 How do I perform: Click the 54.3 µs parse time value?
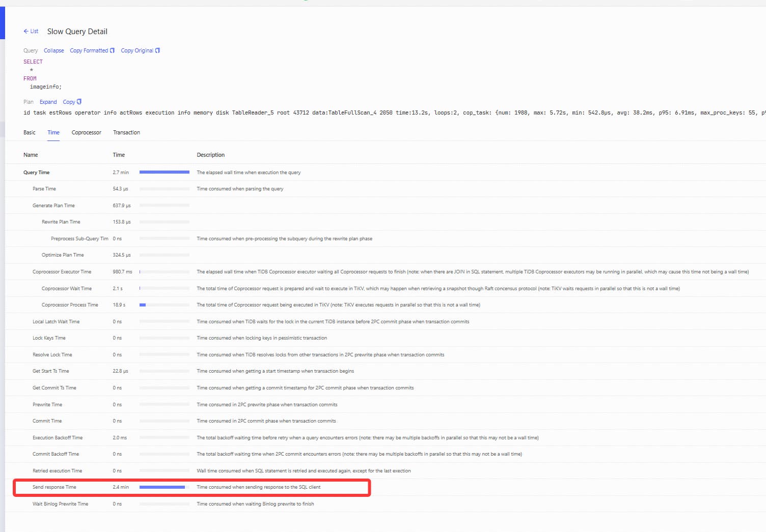tap(120, 189)
